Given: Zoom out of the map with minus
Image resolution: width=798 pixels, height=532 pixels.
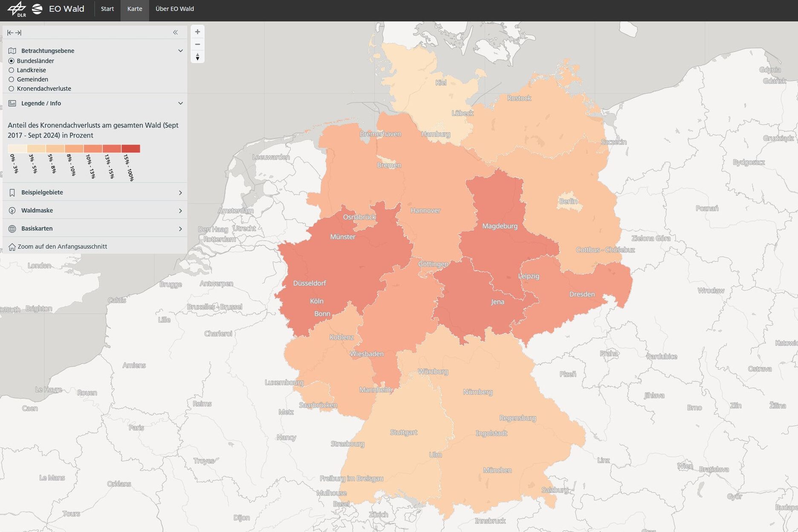Looking at the screenshot, I should pos(197,44).
